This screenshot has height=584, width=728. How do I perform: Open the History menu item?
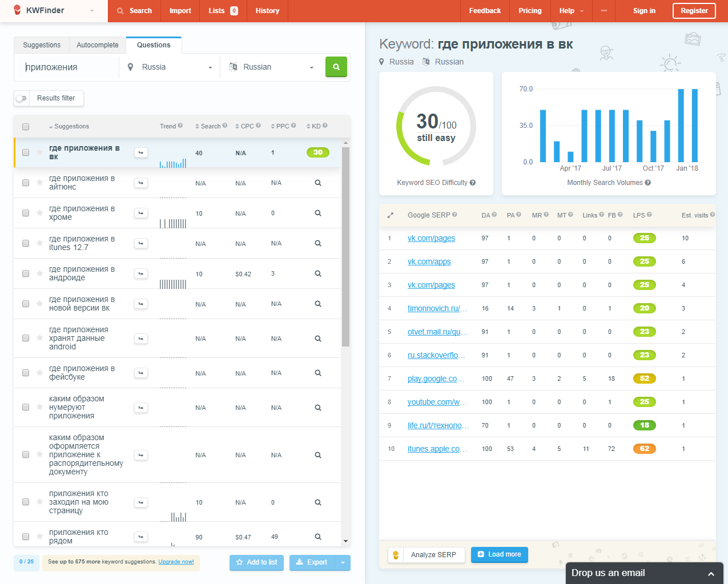pos(267,11)
